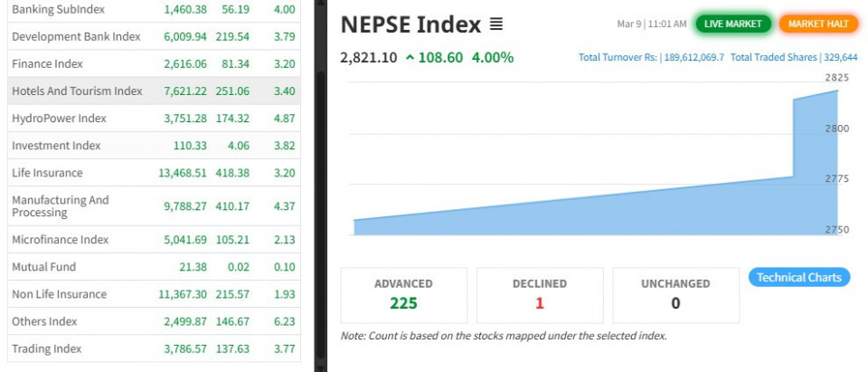Open Technical Charts
The height and width of the screenshot is (372, 868).
click(x=799, y=278)
